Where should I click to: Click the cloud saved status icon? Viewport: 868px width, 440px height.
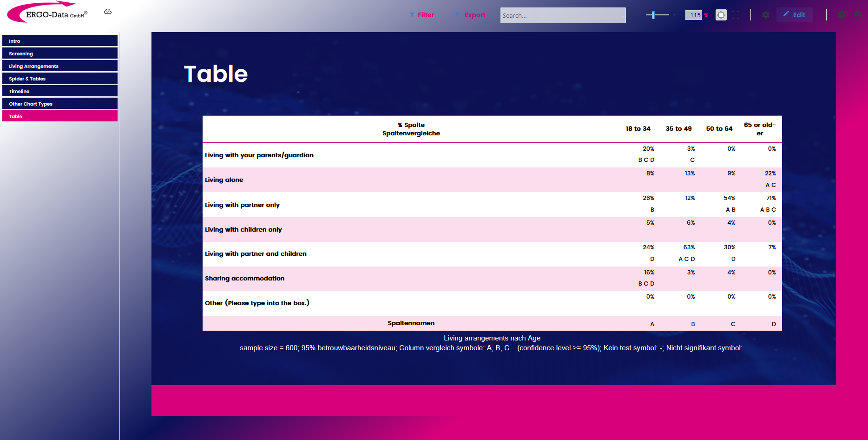coord(108,12)
